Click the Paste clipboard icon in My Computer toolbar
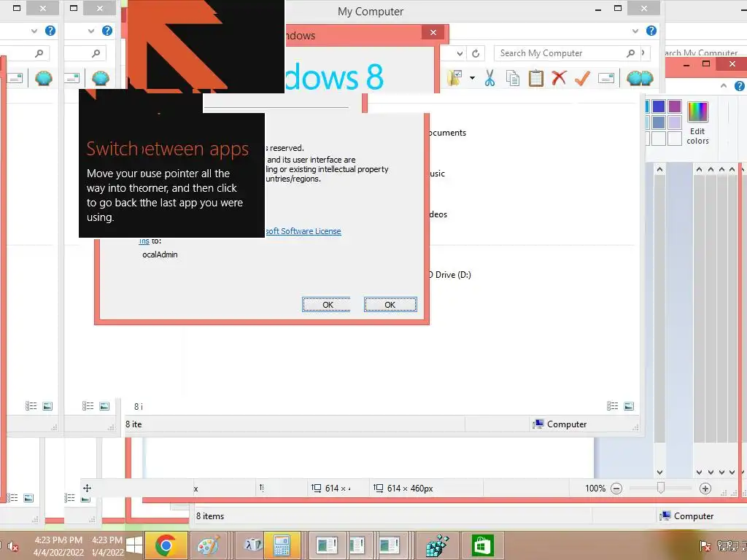Image resolution: width=747 pixels, height=560 pixels. click(536, 78)
